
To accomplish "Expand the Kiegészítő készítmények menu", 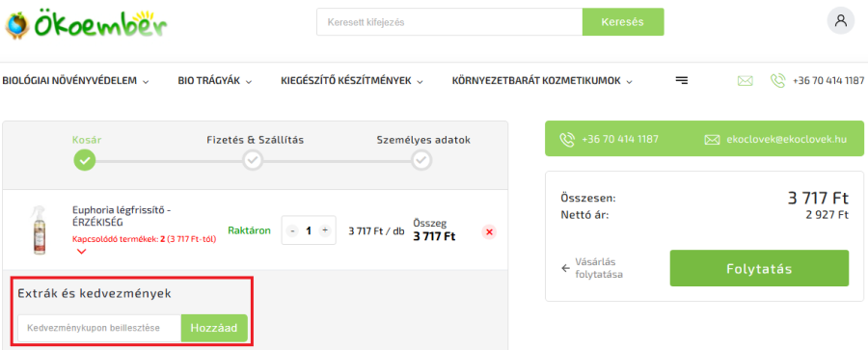I will point(352,81).
